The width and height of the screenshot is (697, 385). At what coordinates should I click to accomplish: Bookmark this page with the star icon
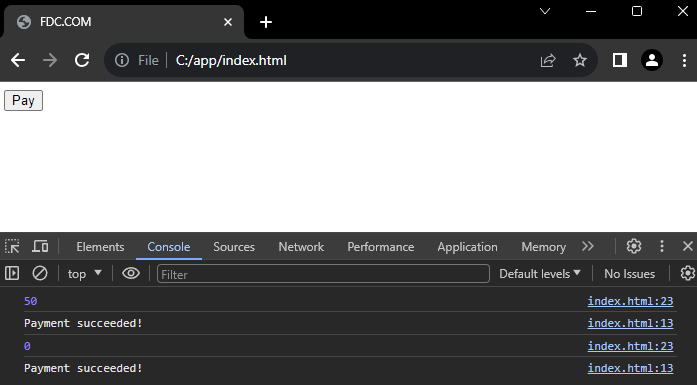pos(580,60)
